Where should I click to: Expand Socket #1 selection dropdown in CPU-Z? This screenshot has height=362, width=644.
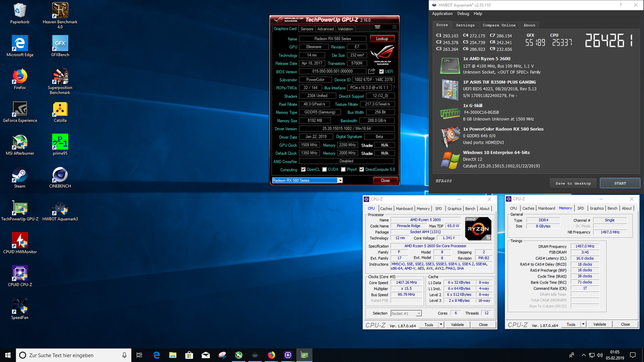tap(419, 313)
